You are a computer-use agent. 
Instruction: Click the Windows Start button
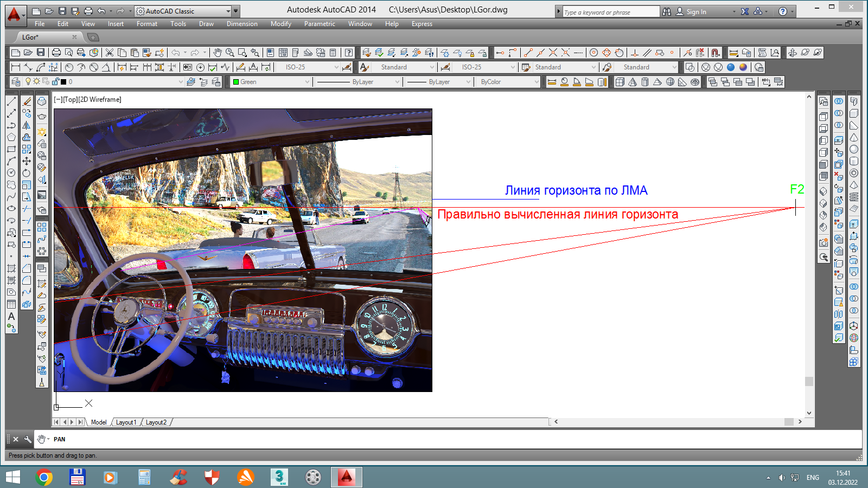[x=13, y=477]
